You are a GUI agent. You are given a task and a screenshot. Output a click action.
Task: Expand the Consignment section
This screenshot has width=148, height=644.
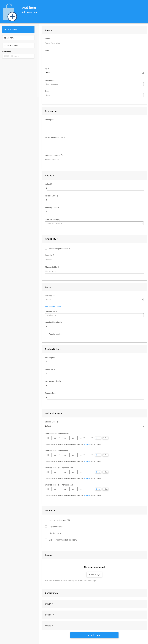tap(53, 593)
